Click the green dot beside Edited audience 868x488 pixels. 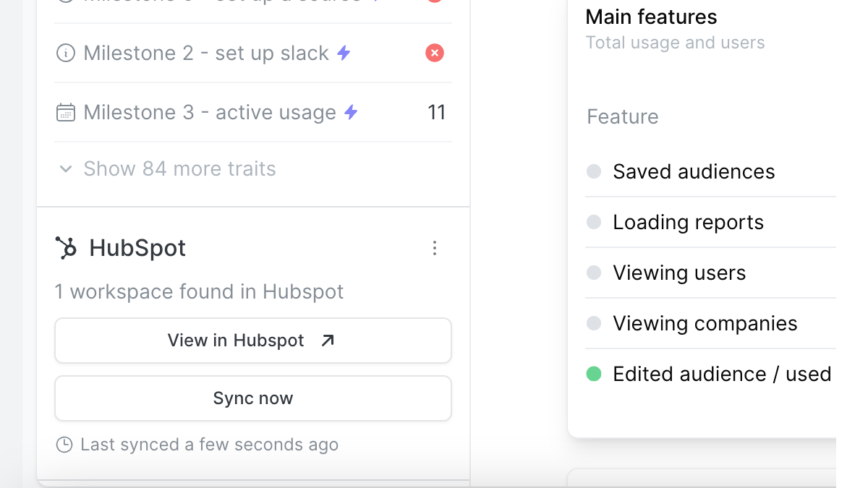594,374
